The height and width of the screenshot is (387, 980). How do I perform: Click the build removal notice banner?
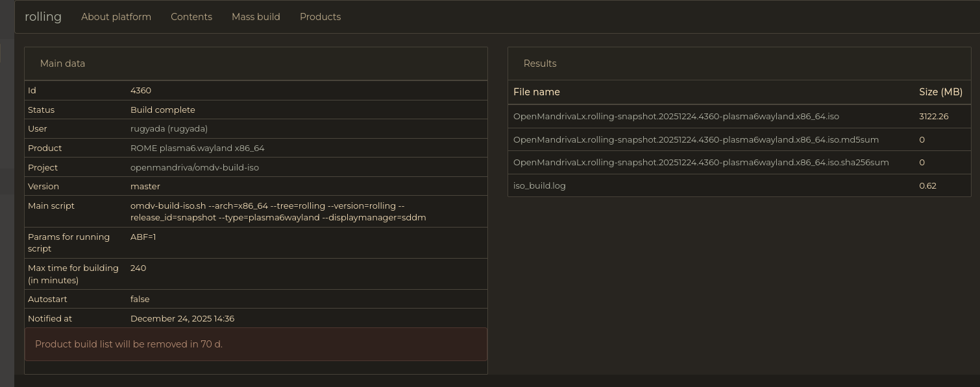[x=256, y=344]
